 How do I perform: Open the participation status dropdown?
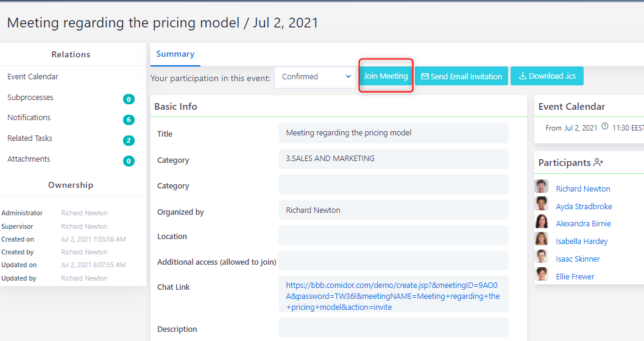click(315, 77)
